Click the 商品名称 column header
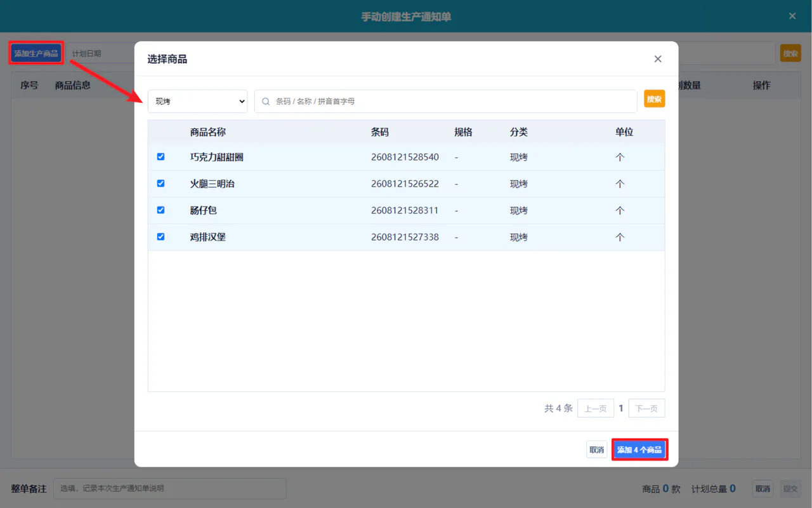 click(x=208, y=132)
